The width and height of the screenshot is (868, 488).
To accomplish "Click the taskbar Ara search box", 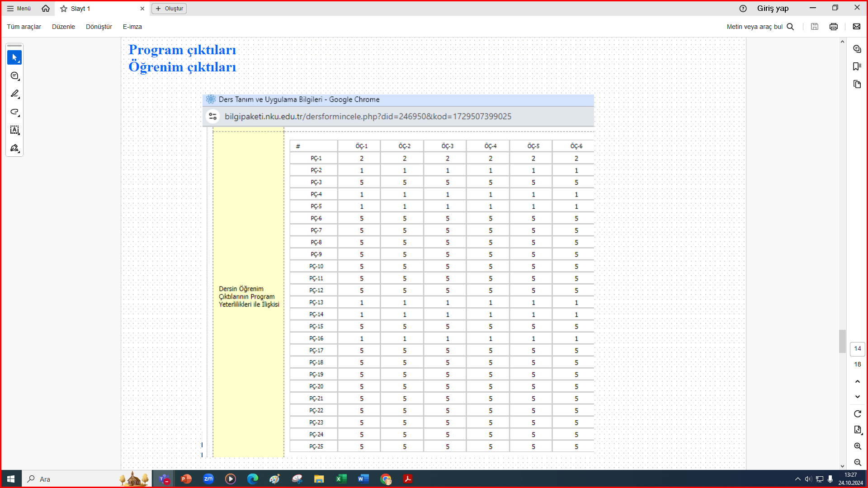I will (86, 479).
